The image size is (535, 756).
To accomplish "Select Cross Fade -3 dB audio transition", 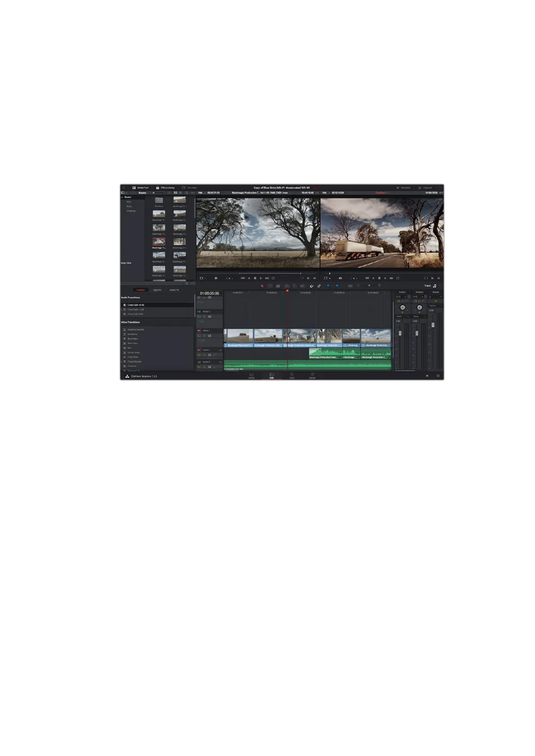I will pos(158,309).
